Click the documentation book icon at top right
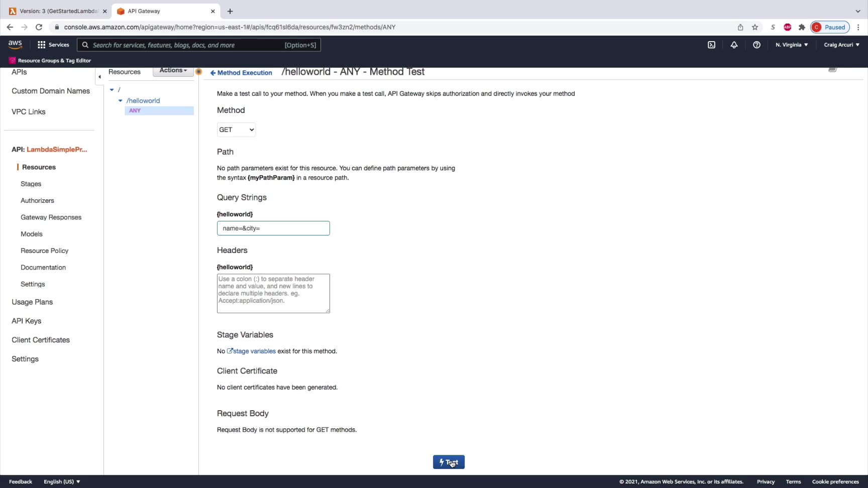The width and height of the screenshot is (868, 488). [832, 69]
